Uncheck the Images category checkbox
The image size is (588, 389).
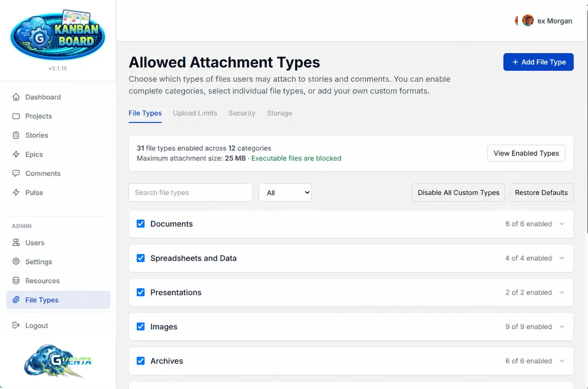[141, 327]
